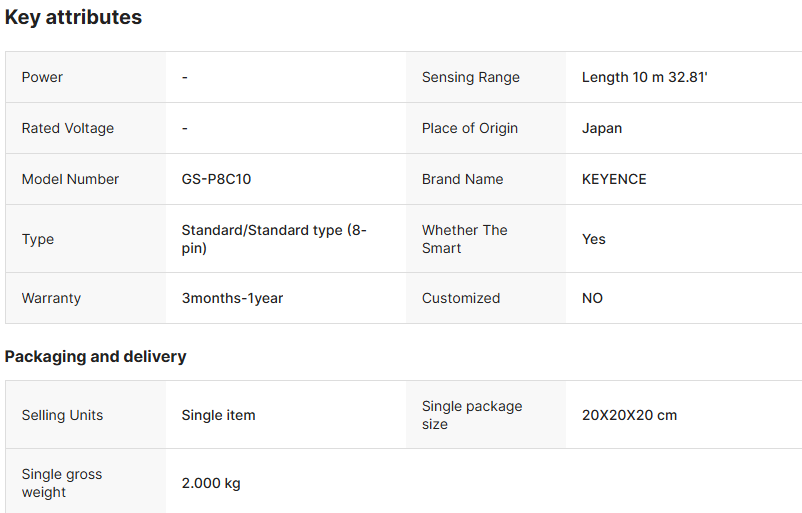The image size is (802, 513).
Task: Click the 2.000 kg weight value
Action: [x=211, y=483]
